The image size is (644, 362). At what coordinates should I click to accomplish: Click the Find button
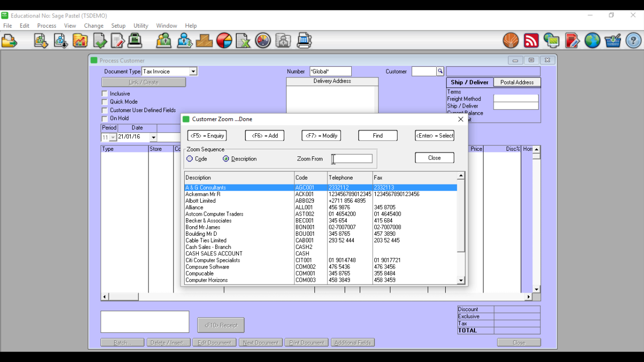tap(377, 136)
